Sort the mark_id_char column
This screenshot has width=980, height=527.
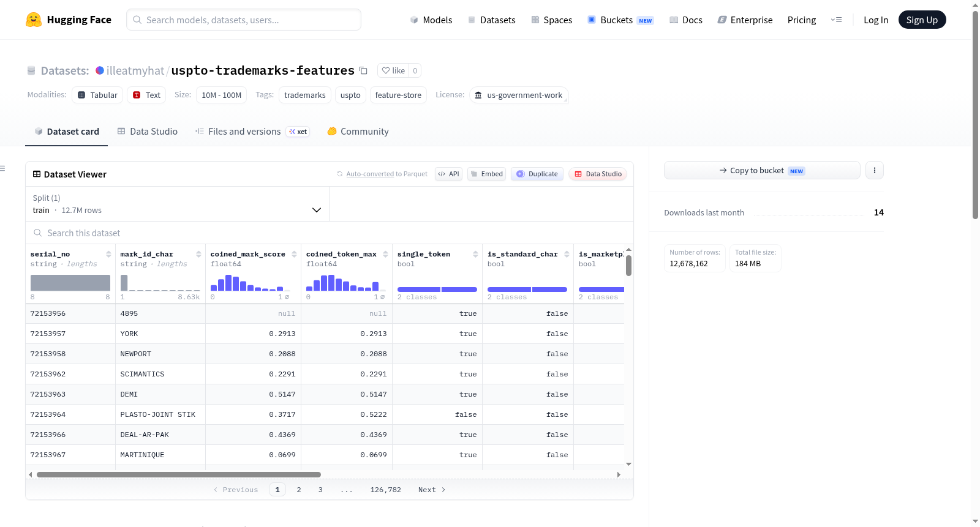198,254
